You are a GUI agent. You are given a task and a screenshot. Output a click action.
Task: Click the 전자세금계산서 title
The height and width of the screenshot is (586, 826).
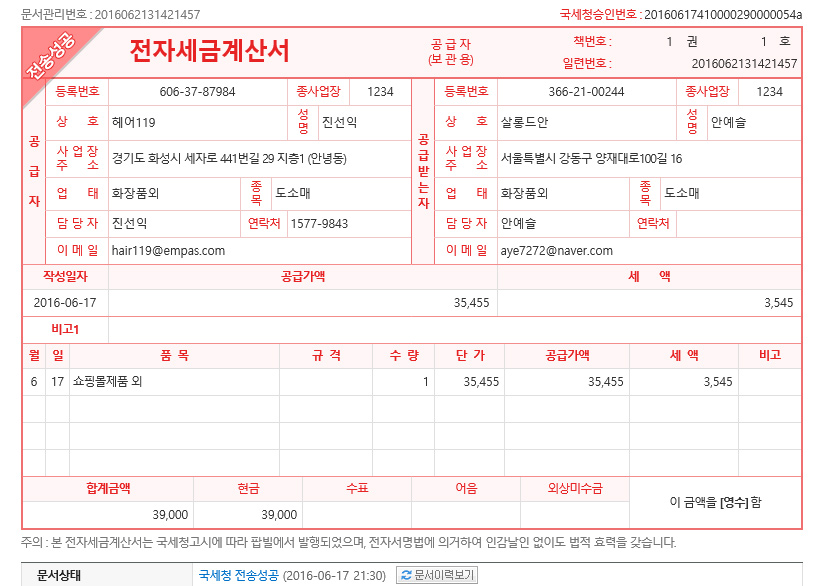210,51
